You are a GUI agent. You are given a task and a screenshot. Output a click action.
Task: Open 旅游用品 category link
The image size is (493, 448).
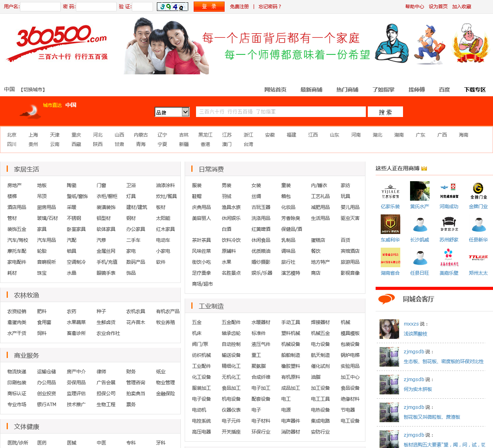point(350,262)
